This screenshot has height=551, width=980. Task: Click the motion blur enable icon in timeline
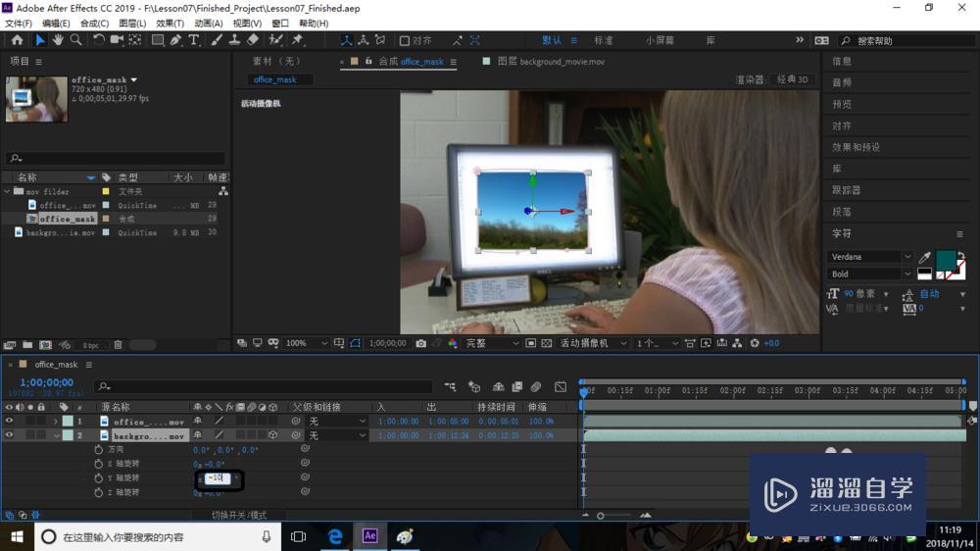pos(536,387)
